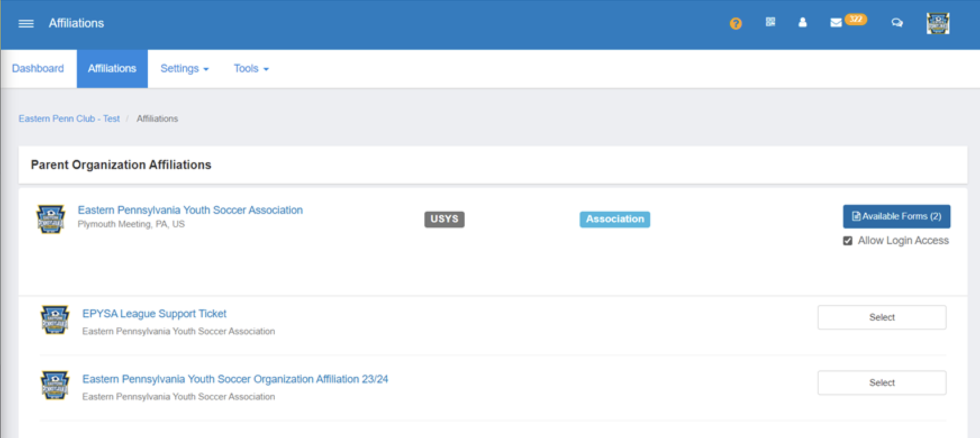
Task: Click the Plymouth Meeting, PA, US text
Action: tap(131, 224)
